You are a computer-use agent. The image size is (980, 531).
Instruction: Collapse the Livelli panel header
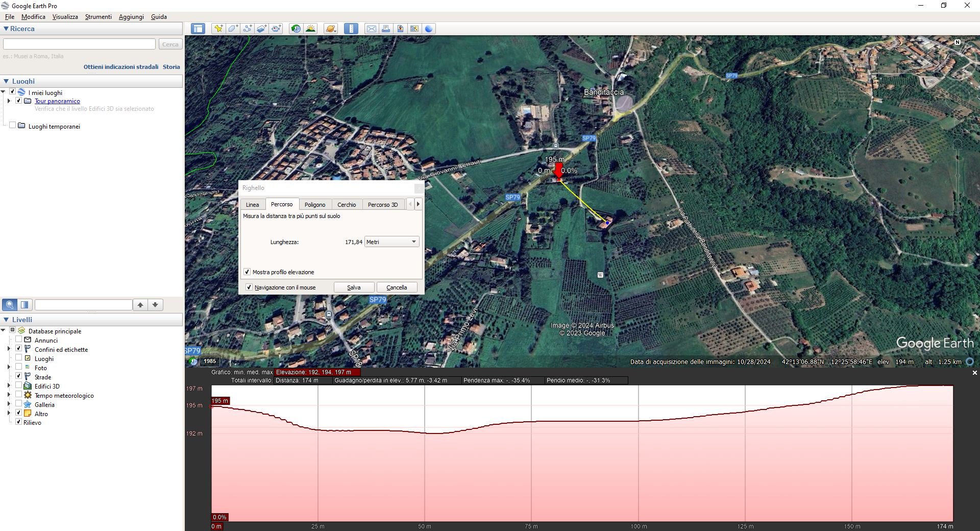click(6, 320)
